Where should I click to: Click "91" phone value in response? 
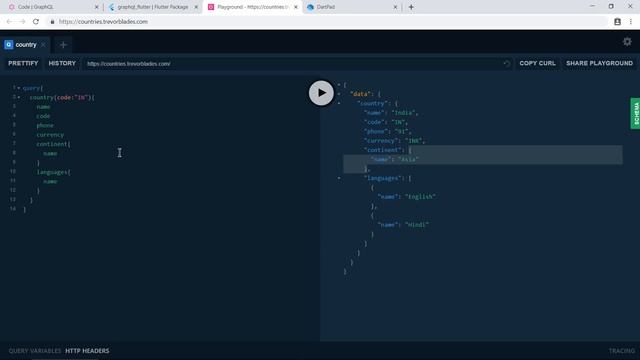(402, 131)
